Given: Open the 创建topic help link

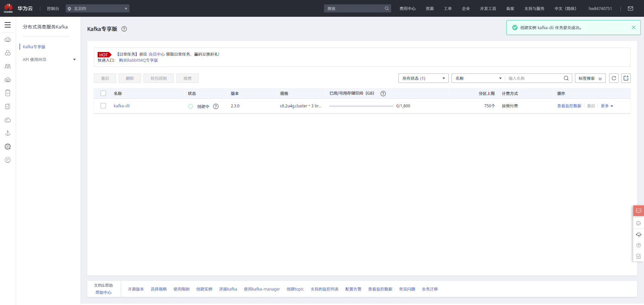Looking at the screenshot, I should coord(295,289).
